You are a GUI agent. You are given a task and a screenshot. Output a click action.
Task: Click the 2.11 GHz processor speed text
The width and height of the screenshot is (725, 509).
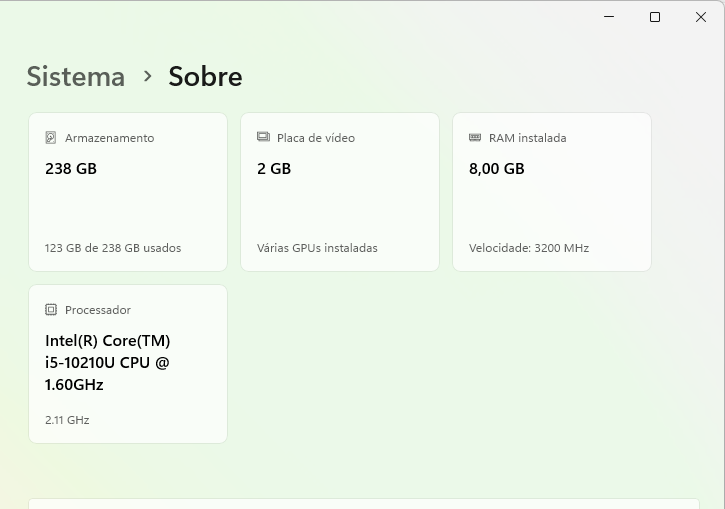point(67,420)
